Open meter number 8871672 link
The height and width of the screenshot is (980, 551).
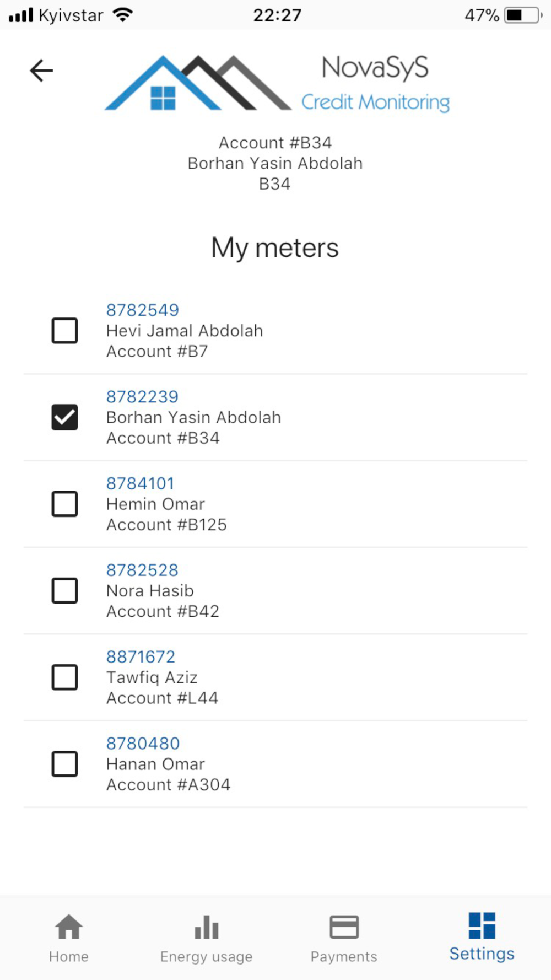tap(141, 657)
